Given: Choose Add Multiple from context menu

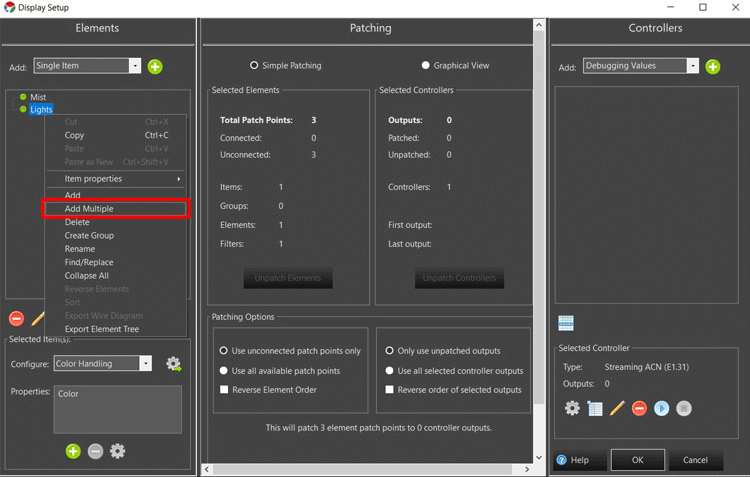Looking at the screenshot, I should [x=89, y=209].
